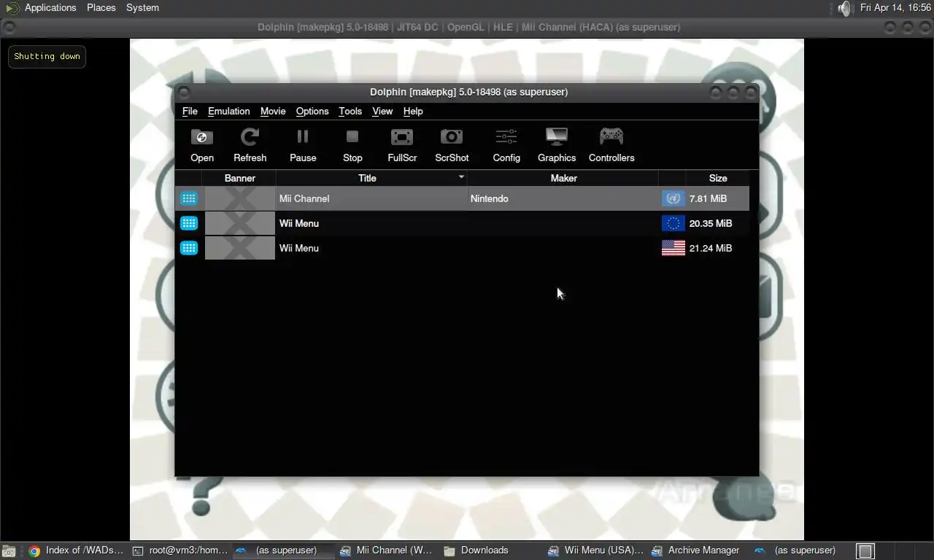Click the 7.81 MiB size cell
934x560 pixels.
(708, 198)
